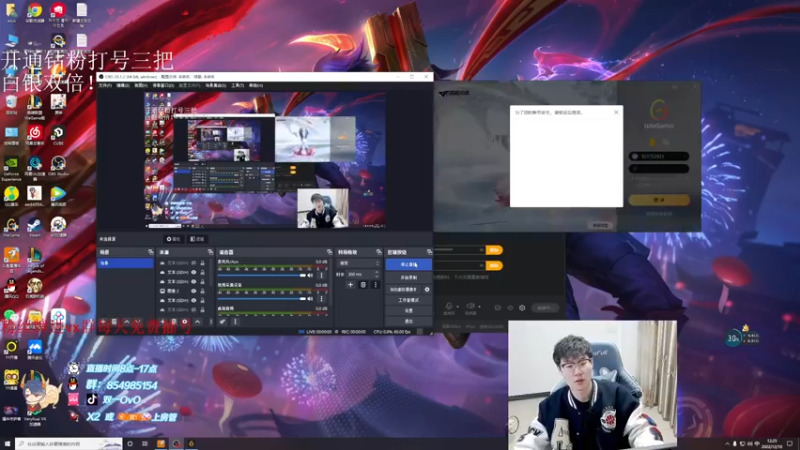
Task: Mute the 麦克风/Aux channel speaker icon
Action: tap(310, 275)
